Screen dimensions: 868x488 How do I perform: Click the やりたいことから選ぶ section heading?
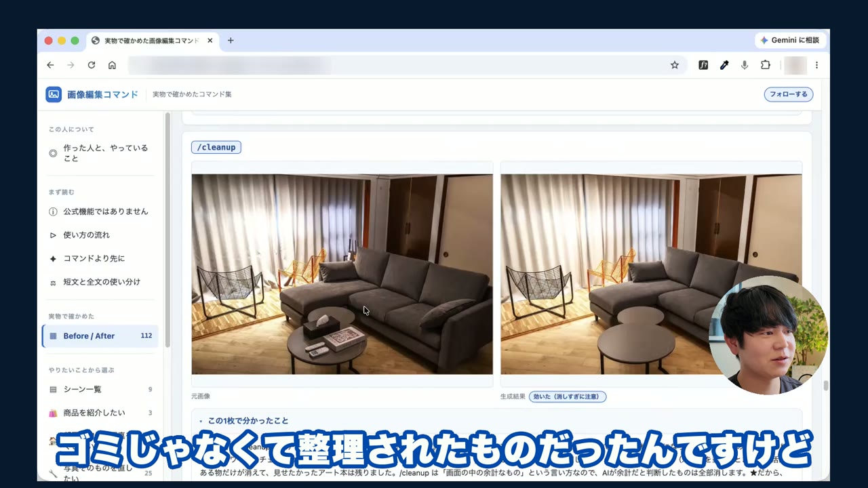pyautogui.click(x=81, y=370)
